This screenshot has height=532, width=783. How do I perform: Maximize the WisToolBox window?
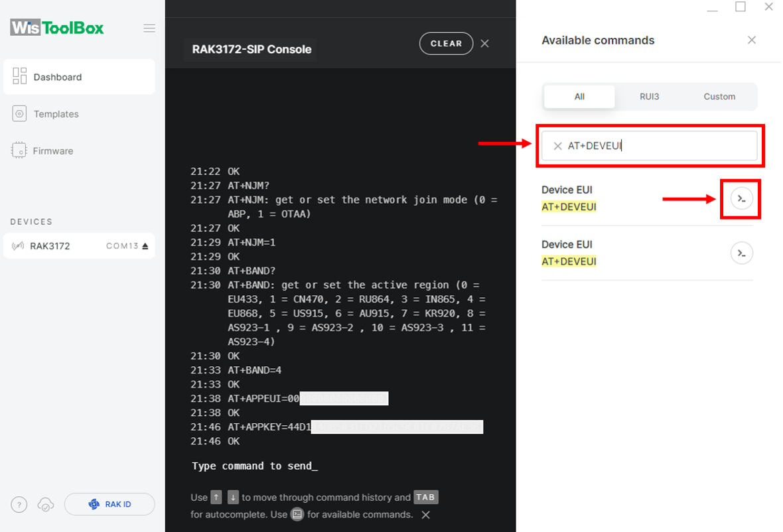pyautogui.click(x=740, y=7)
